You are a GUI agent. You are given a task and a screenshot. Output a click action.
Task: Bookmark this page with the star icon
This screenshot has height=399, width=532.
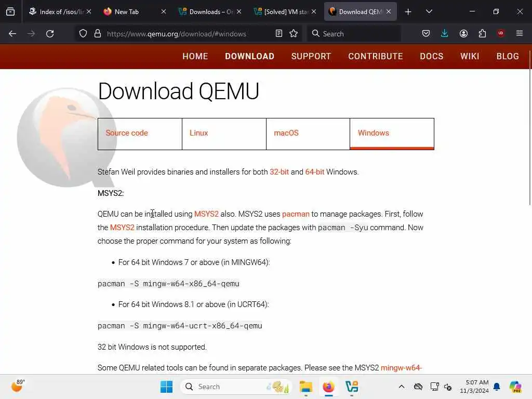coord(294,34)
